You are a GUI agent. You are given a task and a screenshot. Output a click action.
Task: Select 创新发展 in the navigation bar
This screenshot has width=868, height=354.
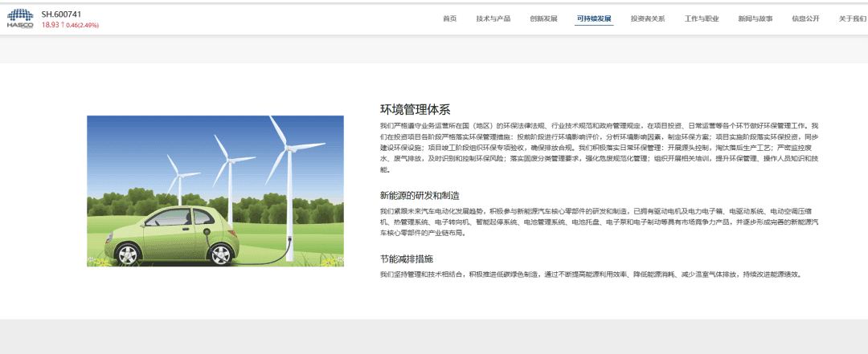pyautogui.click(x=543, y=18)
